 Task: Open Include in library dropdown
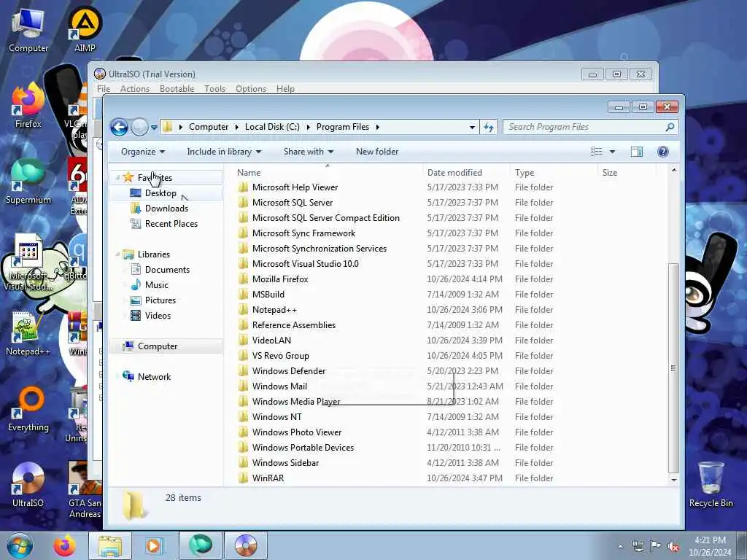(x=224, y=152)
